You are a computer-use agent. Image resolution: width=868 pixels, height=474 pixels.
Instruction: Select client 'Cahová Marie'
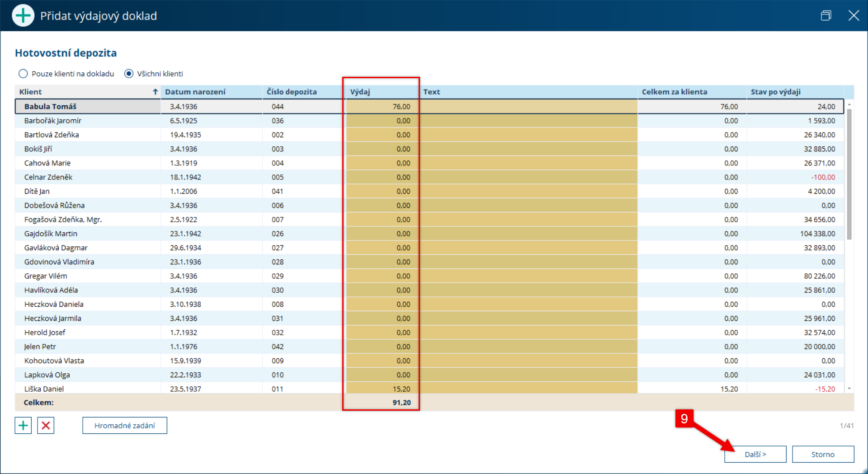tap(47, 163)
